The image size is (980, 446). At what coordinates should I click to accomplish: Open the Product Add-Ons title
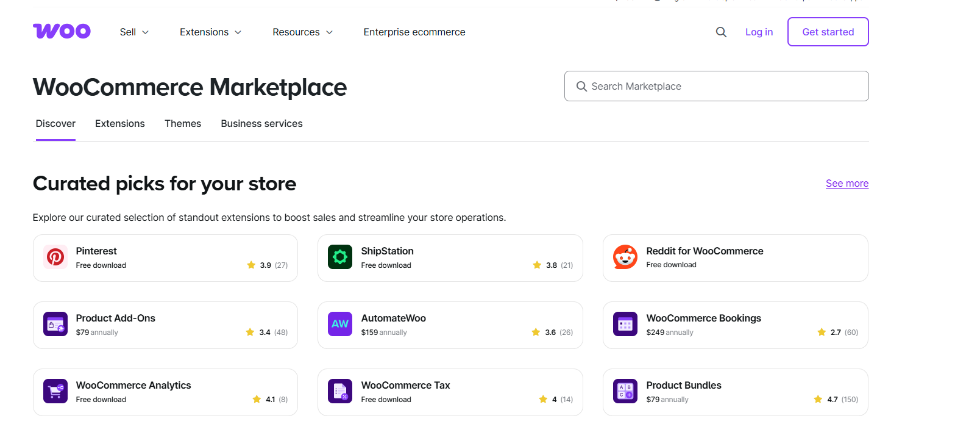coord(116,318)
